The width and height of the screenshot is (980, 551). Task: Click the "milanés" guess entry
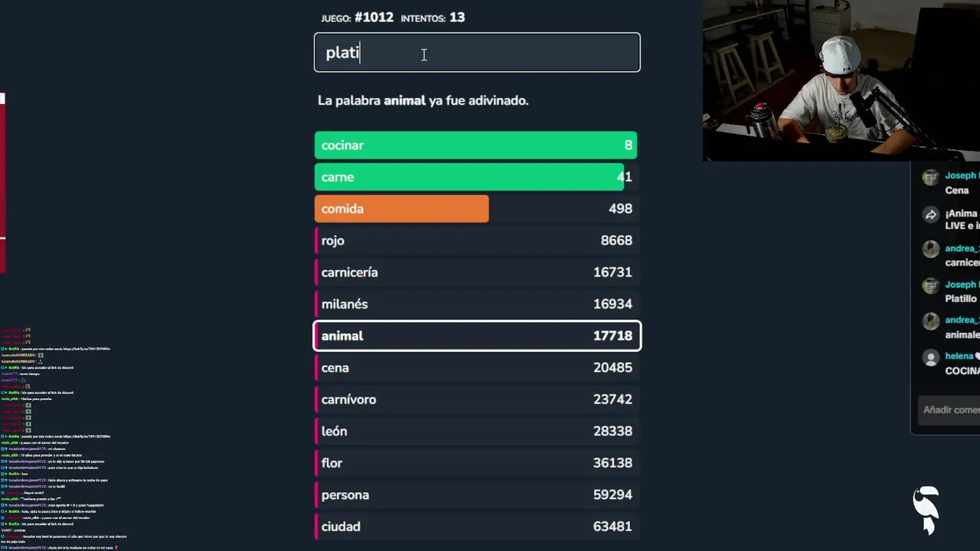tap(475, 304)
